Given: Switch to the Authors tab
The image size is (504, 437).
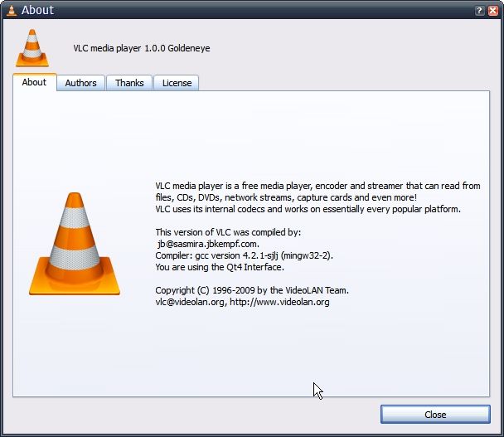Looking at the screenshot, I should [80, 83].
